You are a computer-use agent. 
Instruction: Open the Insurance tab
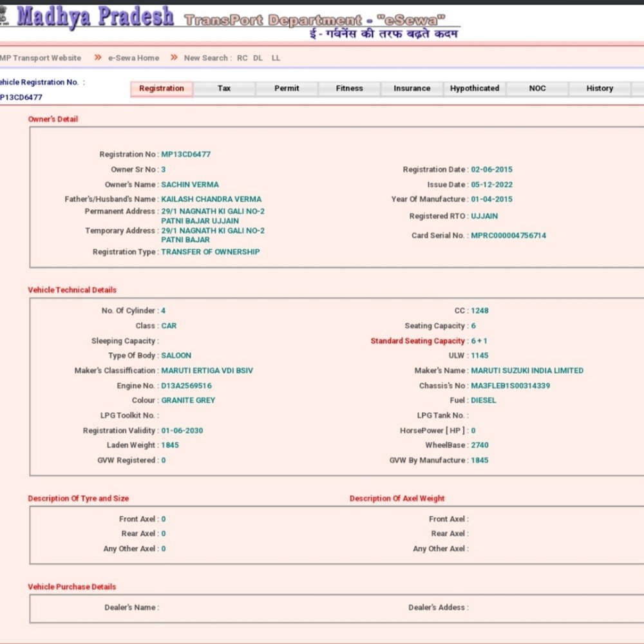tap(412, 89)
